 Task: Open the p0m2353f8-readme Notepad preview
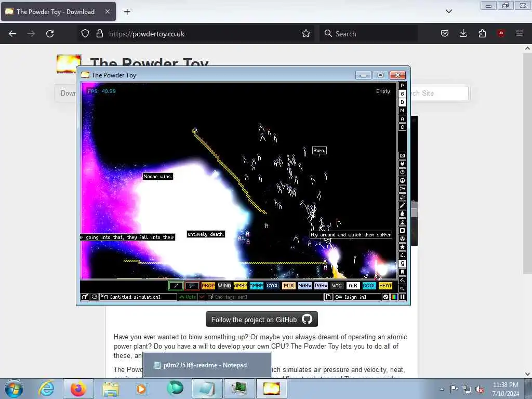(x=207, y=365)
